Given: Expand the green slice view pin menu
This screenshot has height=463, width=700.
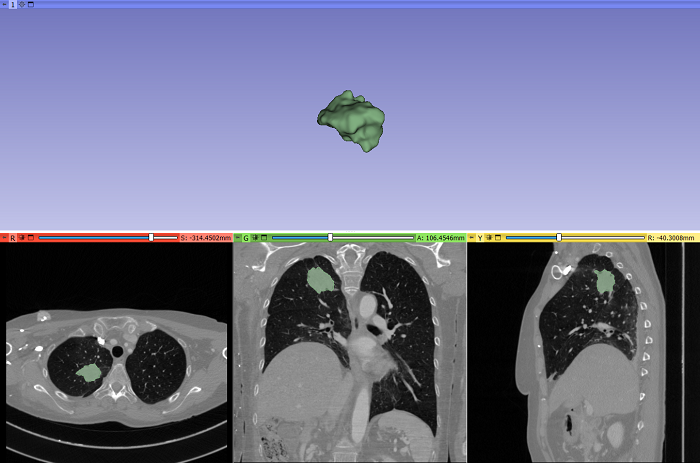Looking at the screenshot, I should click(237, 238).
